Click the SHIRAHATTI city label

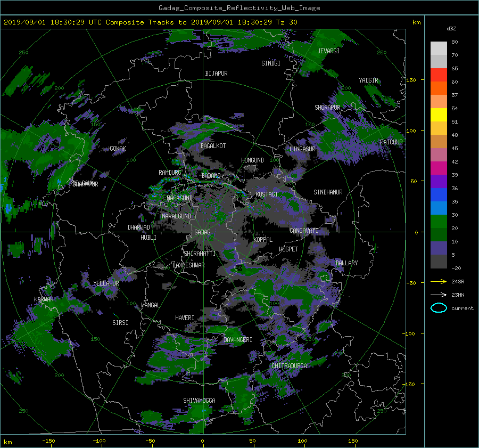click(x=200, y=254)
